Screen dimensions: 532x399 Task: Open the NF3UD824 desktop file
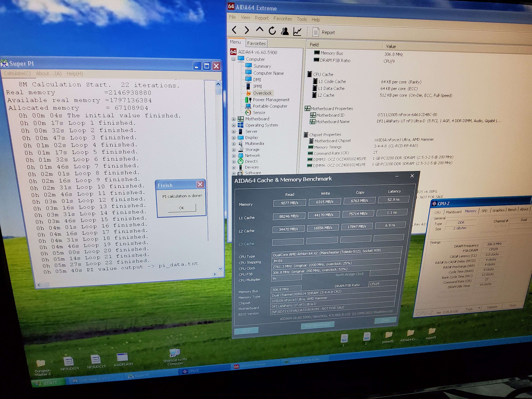click(69, 363)
